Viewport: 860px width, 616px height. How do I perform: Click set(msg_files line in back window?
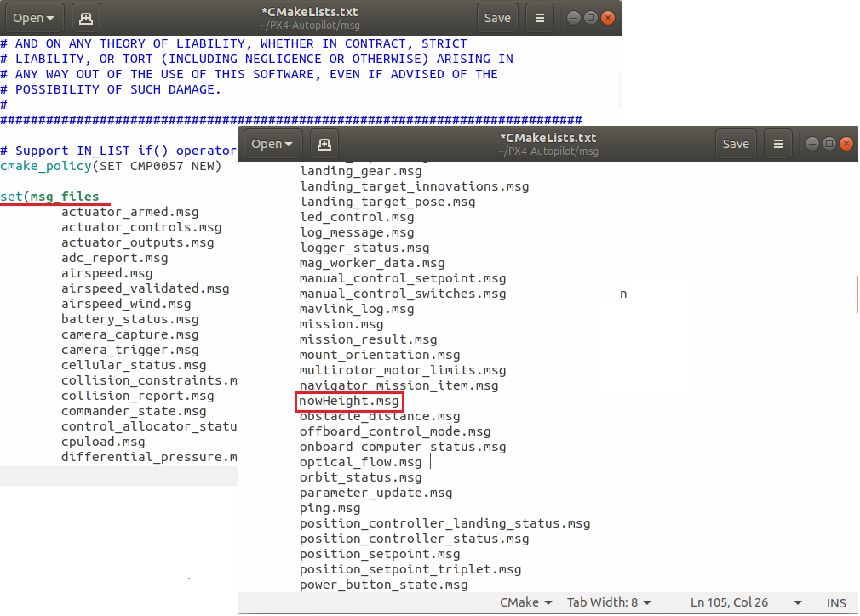(x=49, y=197)
